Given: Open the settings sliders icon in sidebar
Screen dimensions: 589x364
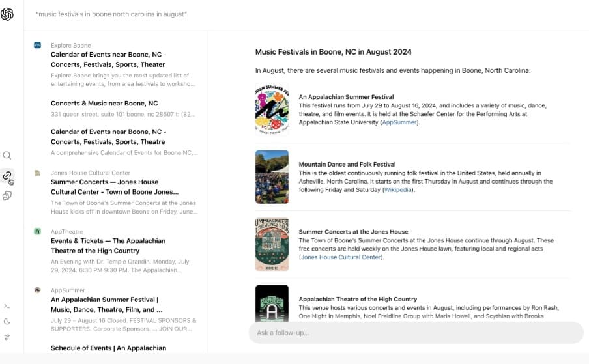Looking at the screenshot, I should click(7, 337).
